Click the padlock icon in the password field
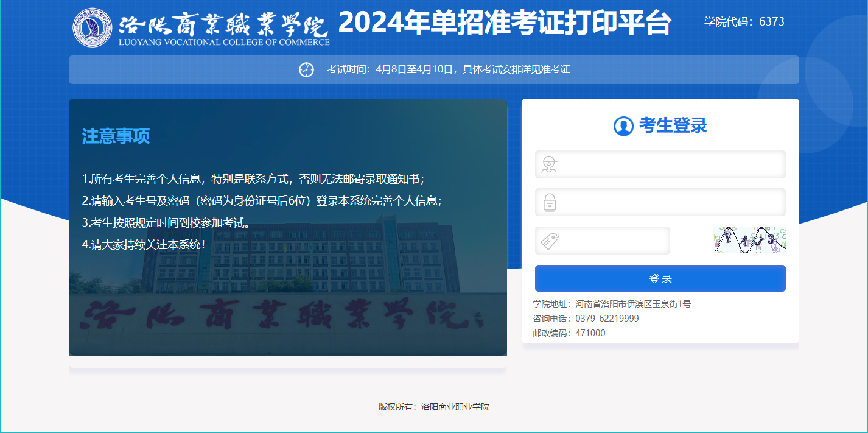This screenshot has height=433, width=868. tap(550, 202)
